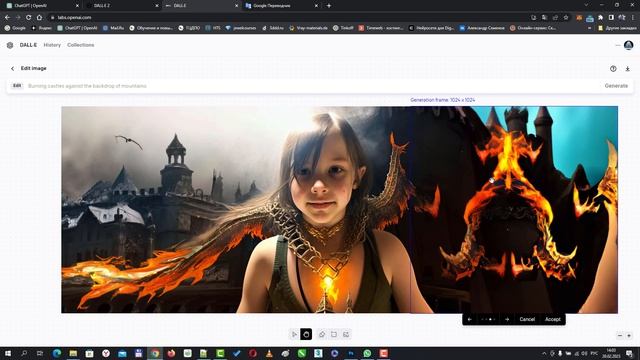Open VLC from taskbar
This screenshot has width=640, height=360.
269,353
